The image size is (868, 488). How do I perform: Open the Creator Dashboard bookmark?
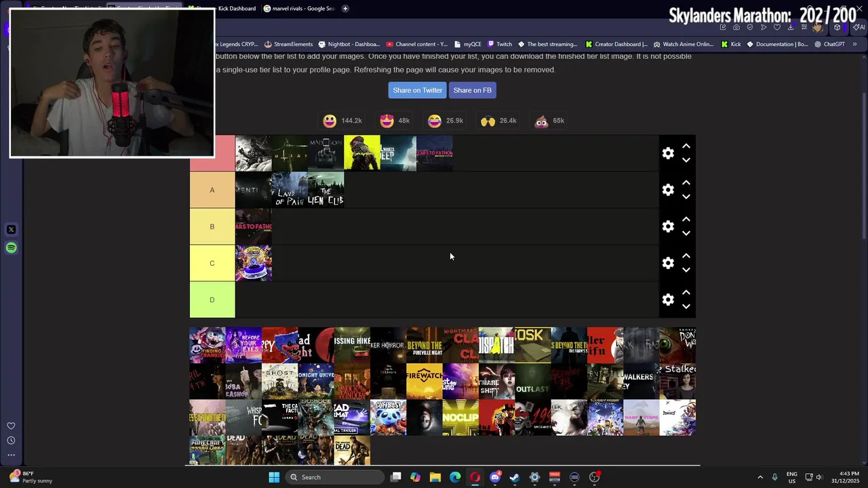(616, 44)
